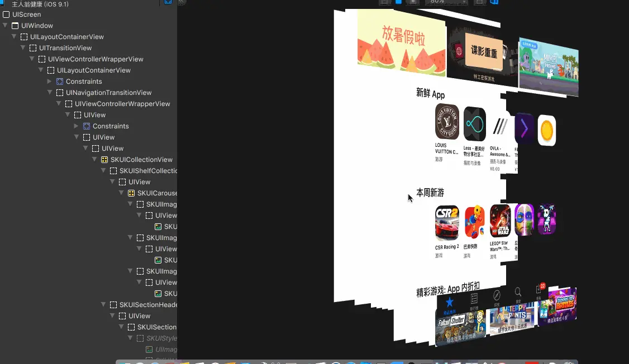Image resolution: width=629 pixels, height=364 pixels.
Task: Select the SKUISection row label
Action: [x=157, y=327]
